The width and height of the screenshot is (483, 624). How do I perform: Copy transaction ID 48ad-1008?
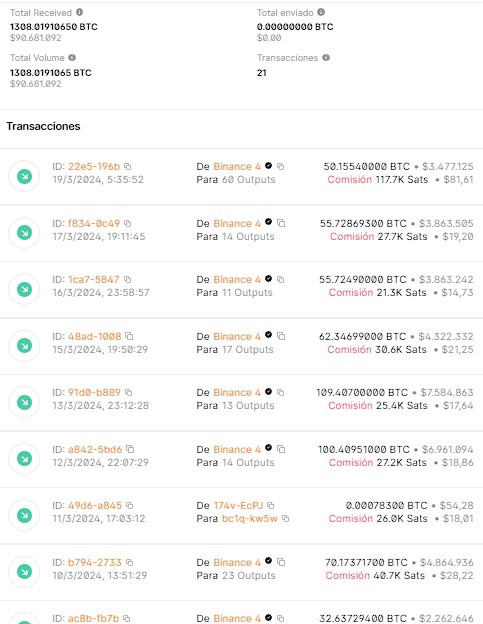[129, 336]
